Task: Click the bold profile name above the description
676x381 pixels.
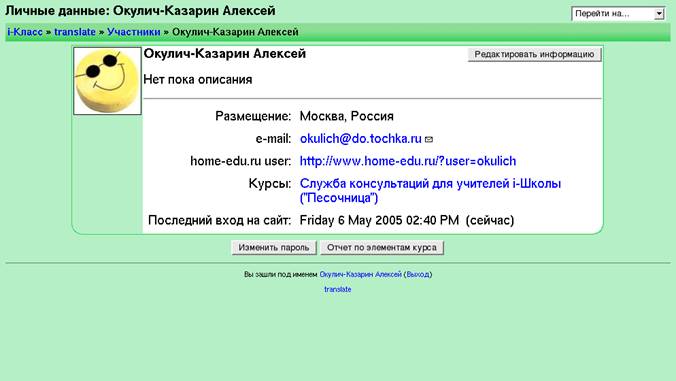Action: click(x=225, y=54)
